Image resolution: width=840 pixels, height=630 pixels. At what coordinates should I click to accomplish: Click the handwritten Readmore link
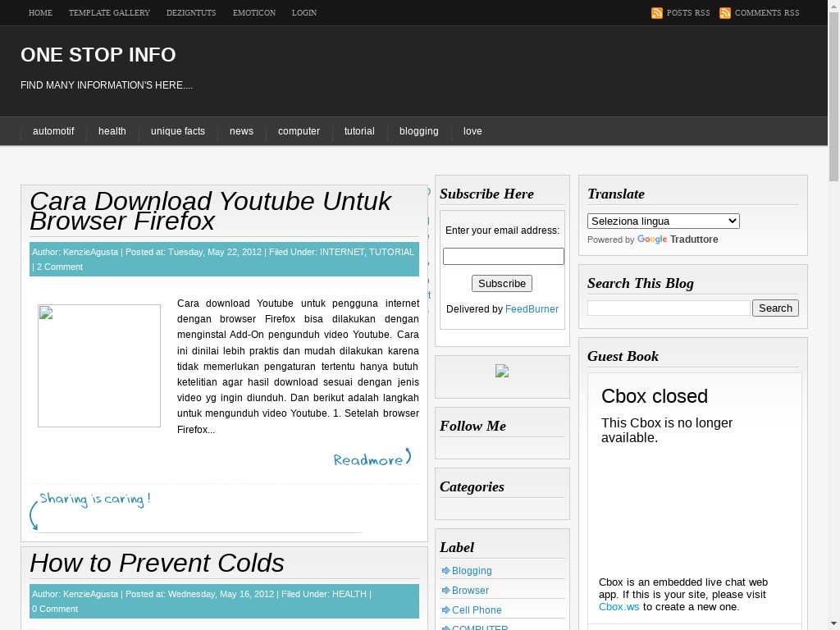[372, 459]
